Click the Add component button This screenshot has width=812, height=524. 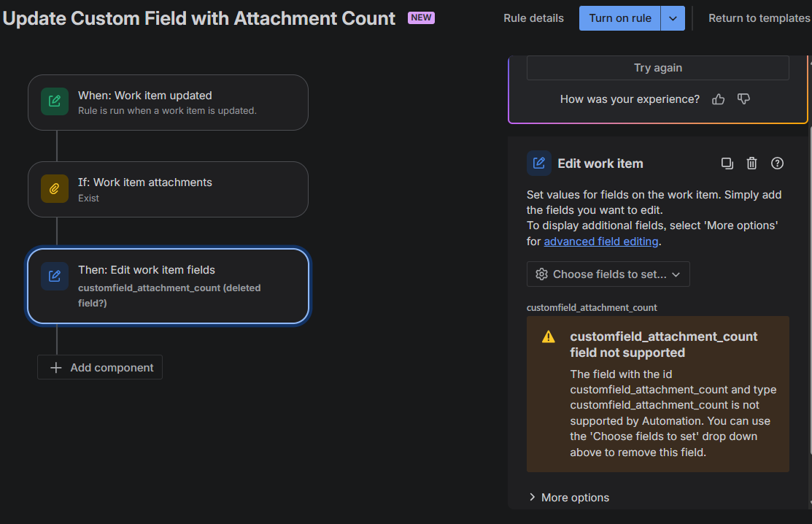pyautogui.click(x=100, y=367)
